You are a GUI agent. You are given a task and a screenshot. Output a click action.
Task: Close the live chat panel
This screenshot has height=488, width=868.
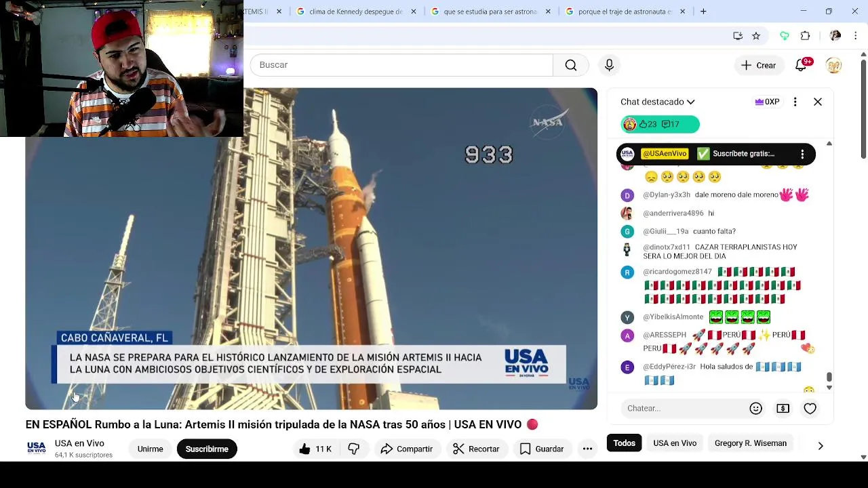(x=818, y=102)
